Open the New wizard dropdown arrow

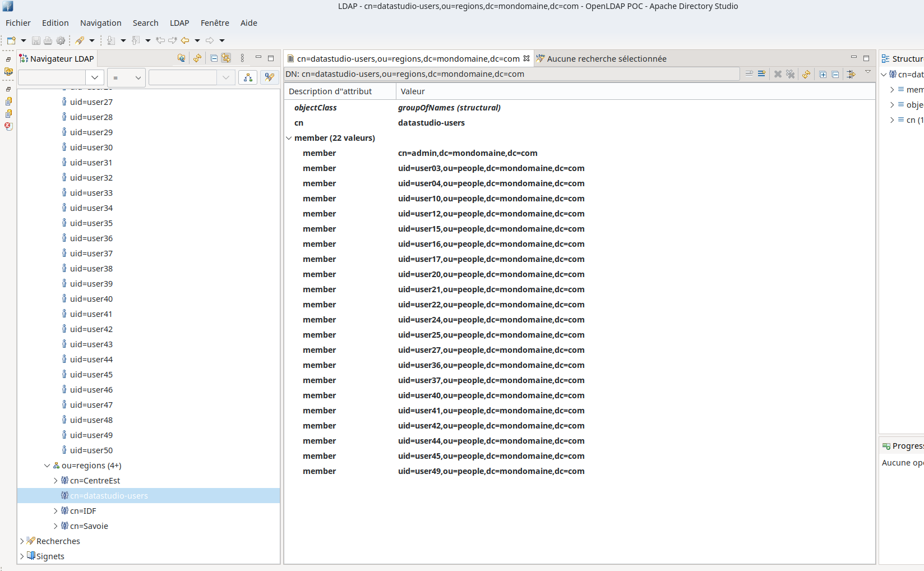(x=24, y=40)
